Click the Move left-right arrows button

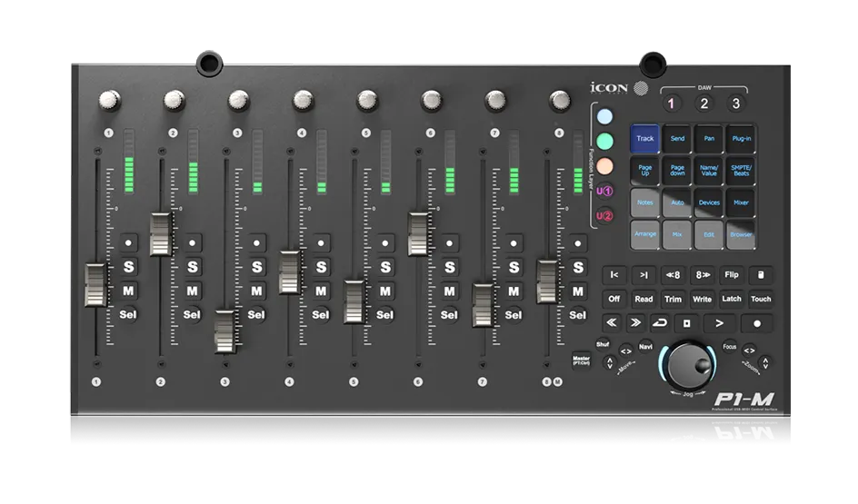(626, 351)
